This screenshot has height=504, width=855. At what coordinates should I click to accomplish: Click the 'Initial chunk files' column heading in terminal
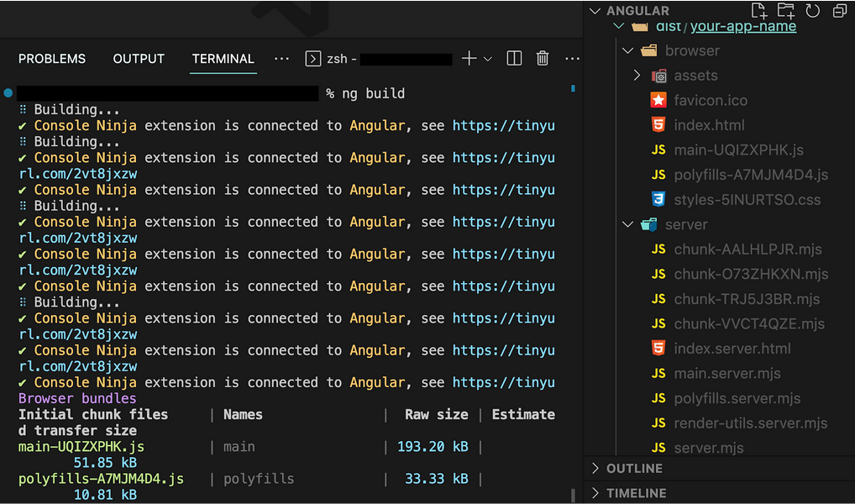(x=93, y=415)
